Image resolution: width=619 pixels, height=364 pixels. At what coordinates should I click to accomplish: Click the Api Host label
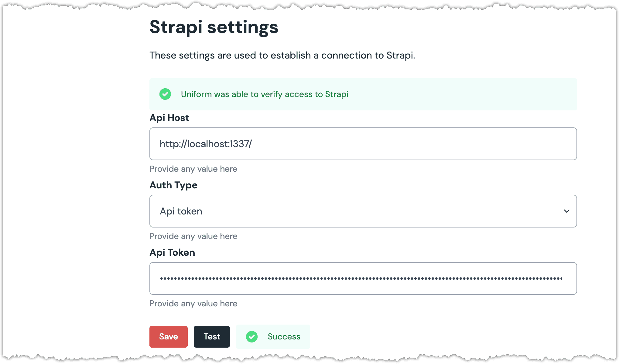[x=169, y=118]
